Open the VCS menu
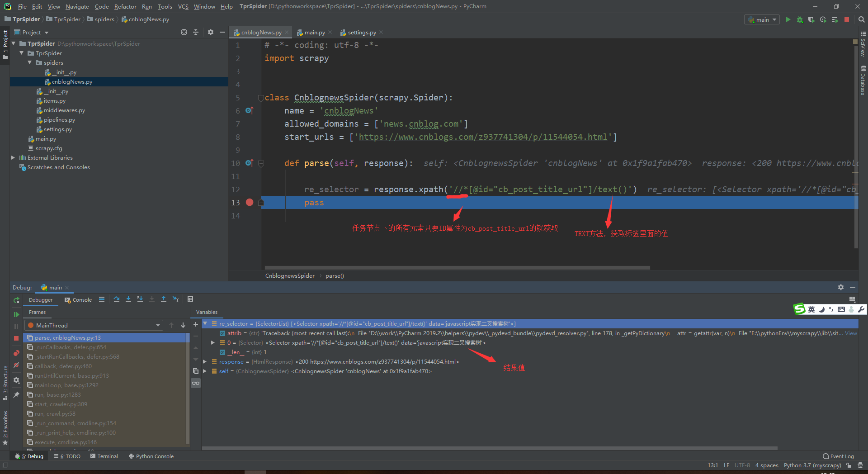868x474 pixels. point(183,6)
